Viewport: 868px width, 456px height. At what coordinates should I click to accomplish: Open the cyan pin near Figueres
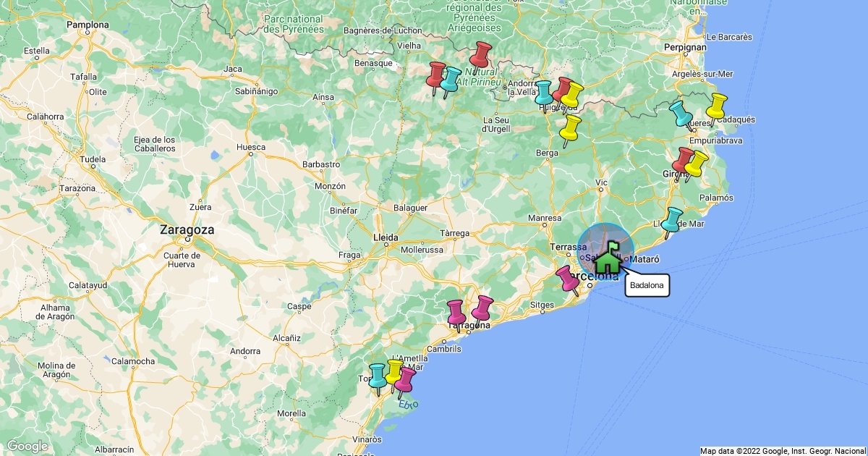(x=680, y=112)
